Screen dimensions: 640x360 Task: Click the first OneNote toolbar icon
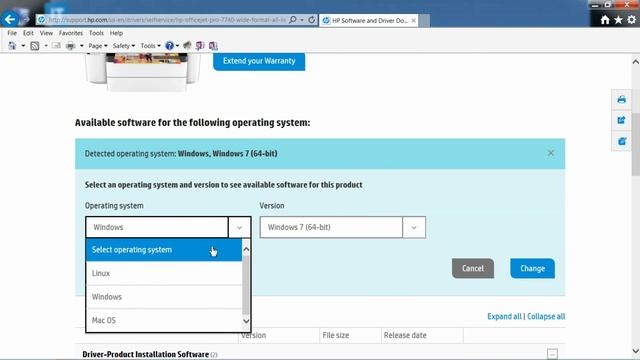point(200,46)
